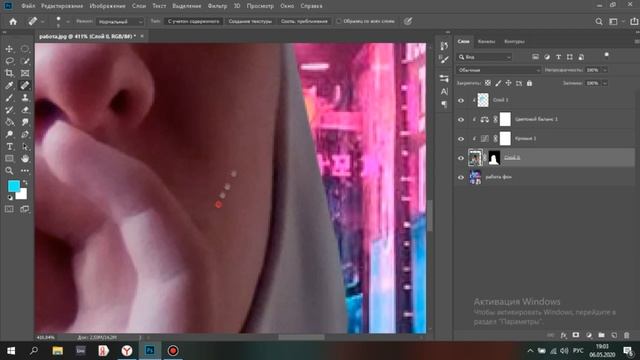Select the Path Selection tool
The image size is (640, 360).
(x=25, y=147)
